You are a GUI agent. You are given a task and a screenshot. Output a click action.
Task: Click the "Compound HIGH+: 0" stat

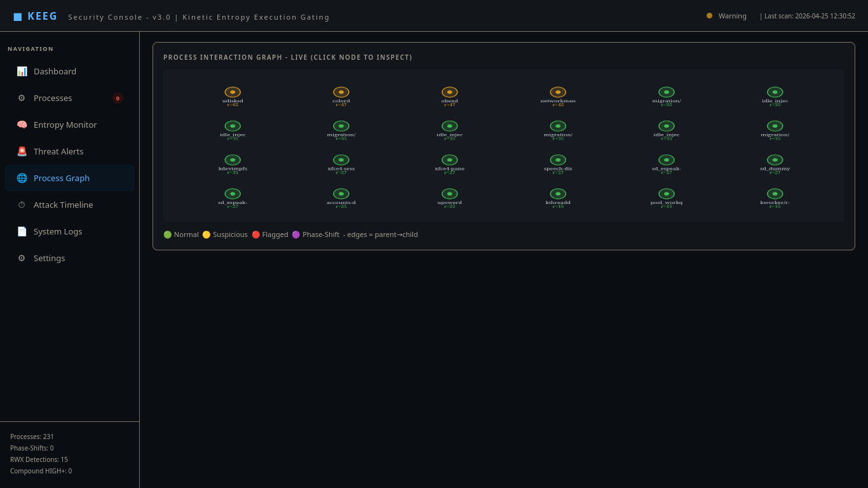click(41, 471)
